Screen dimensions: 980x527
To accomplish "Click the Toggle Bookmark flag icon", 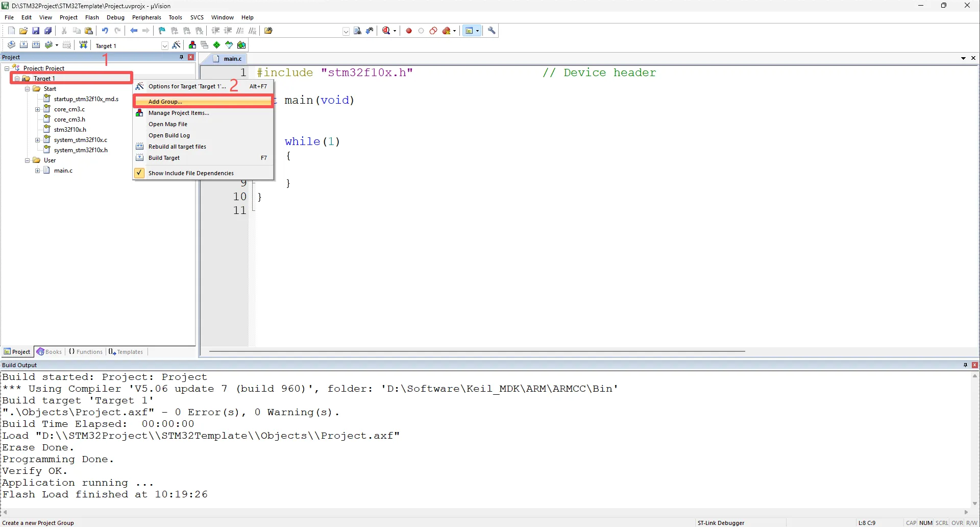I will [162, 31].
